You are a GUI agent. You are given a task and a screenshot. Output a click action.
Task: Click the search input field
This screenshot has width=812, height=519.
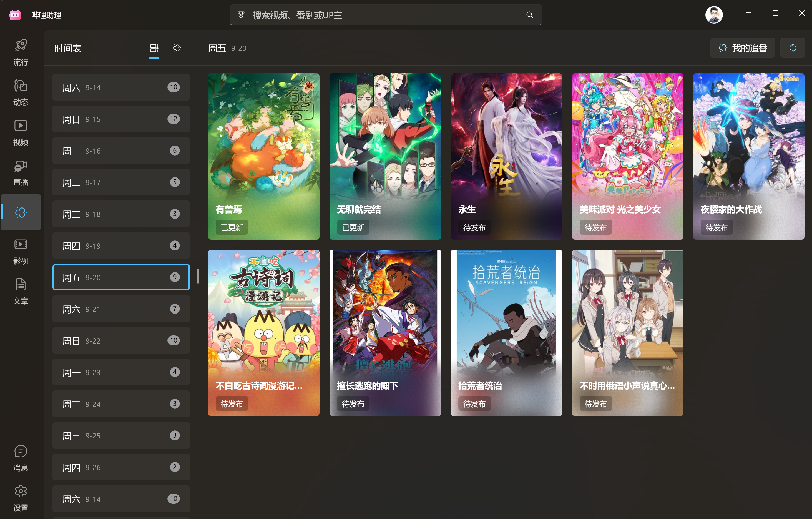coord(386,15)
